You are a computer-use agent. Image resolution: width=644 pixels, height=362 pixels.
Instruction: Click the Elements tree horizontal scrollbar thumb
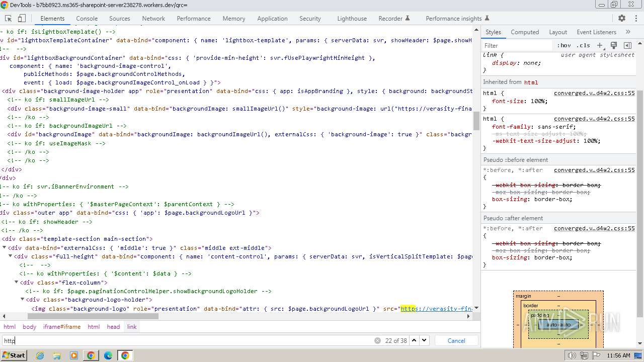click(x=93, y=316)
